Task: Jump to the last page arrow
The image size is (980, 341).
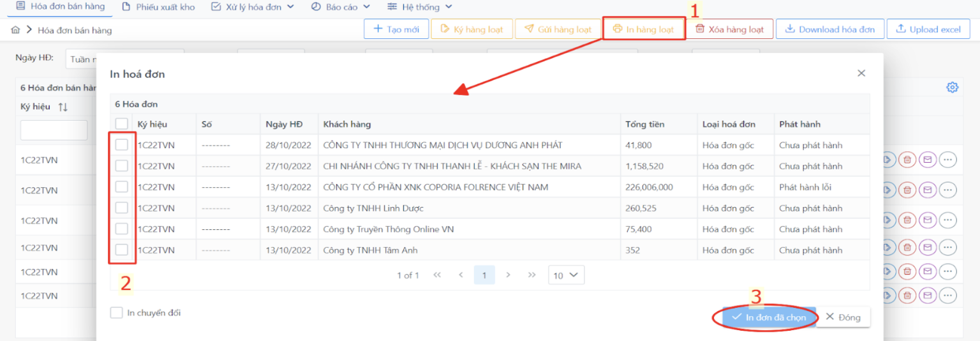Action: [532, 275]
